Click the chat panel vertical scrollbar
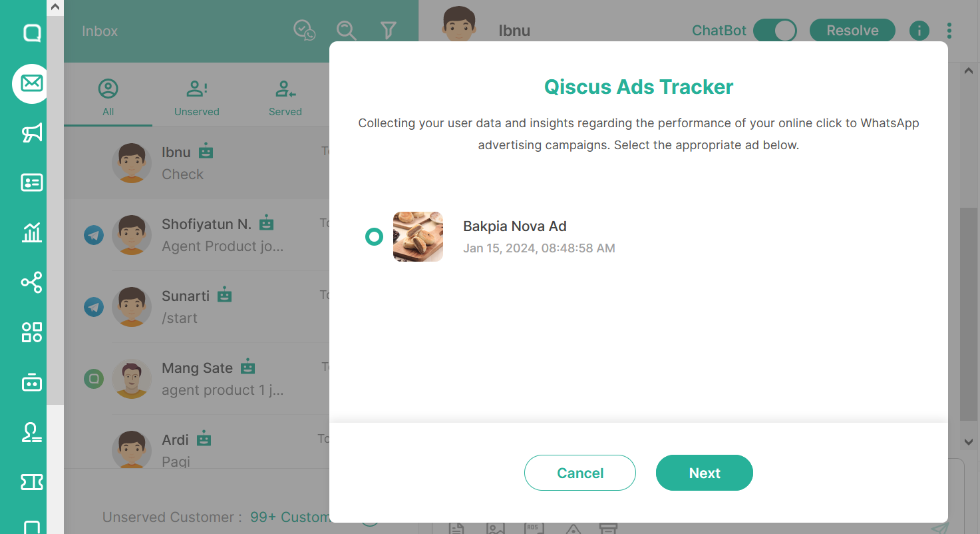 pos(969,314)
